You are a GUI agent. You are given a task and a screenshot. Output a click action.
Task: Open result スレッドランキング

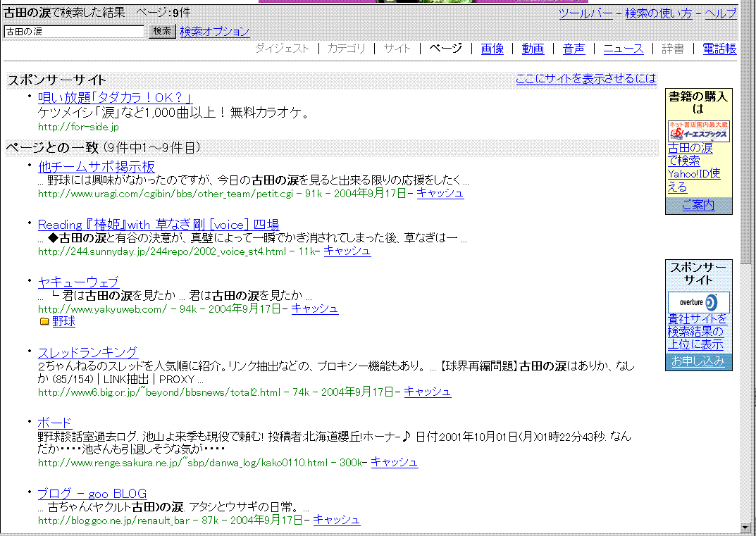(x=87, y=352)
